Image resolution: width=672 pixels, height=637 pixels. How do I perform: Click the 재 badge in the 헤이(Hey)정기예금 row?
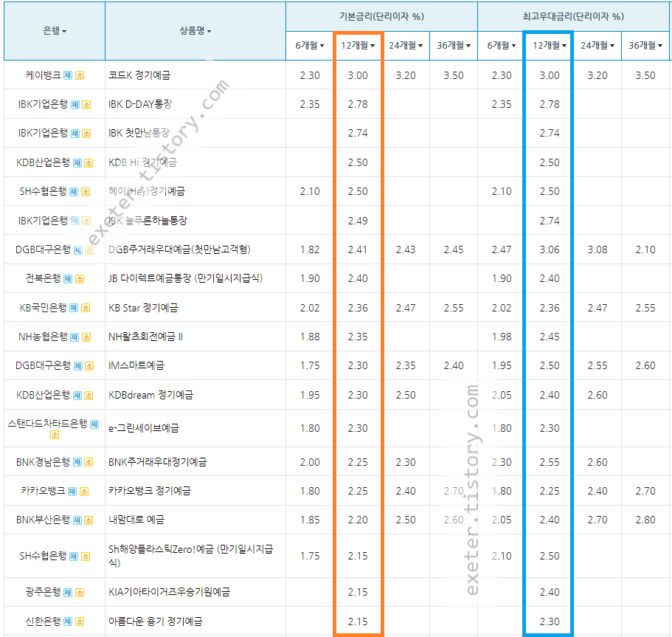click(74, 192)
